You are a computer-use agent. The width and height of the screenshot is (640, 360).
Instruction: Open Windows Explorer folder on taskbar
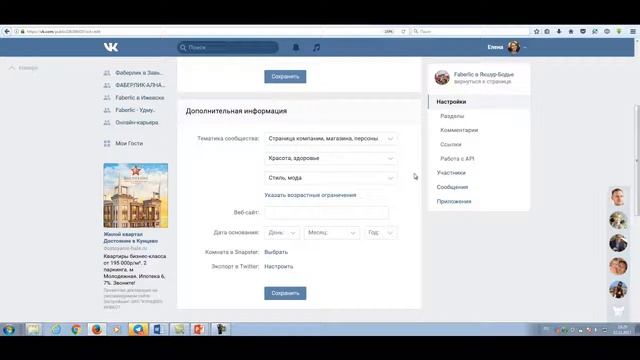coord(34,329)
